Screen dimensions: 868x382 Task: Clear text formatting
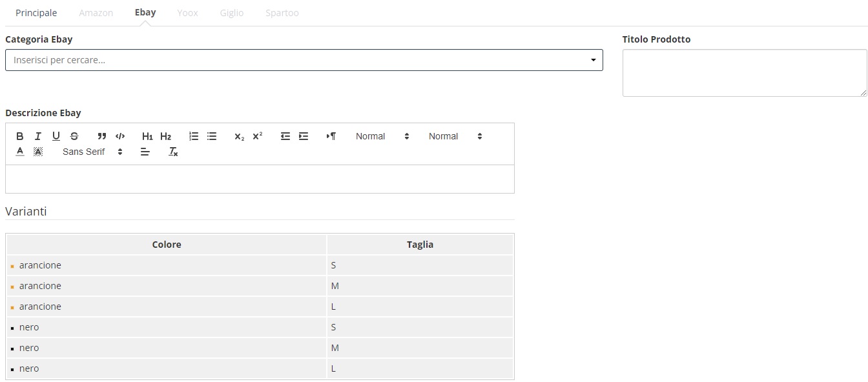173,152
